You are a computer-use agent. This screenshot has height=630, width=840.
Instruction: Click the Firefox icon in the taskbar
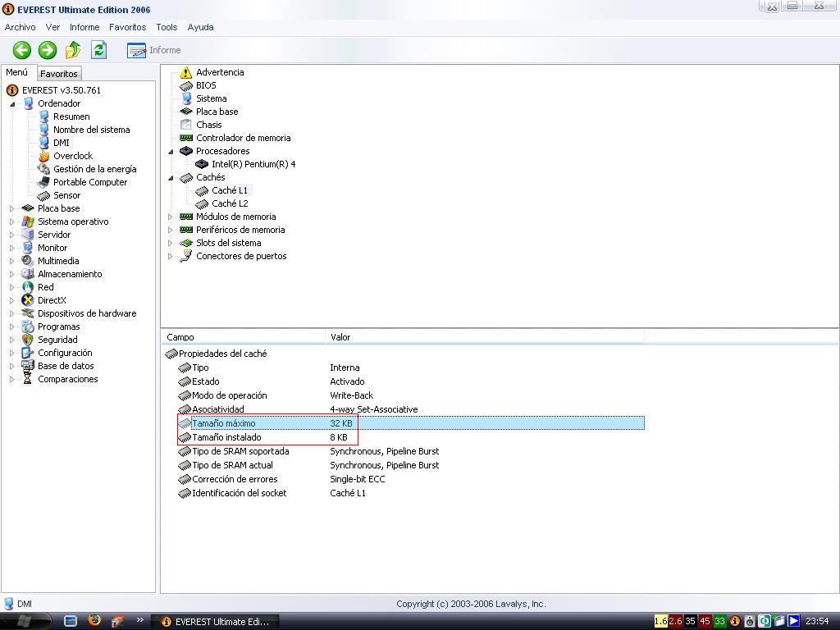(x=94, y=621)
